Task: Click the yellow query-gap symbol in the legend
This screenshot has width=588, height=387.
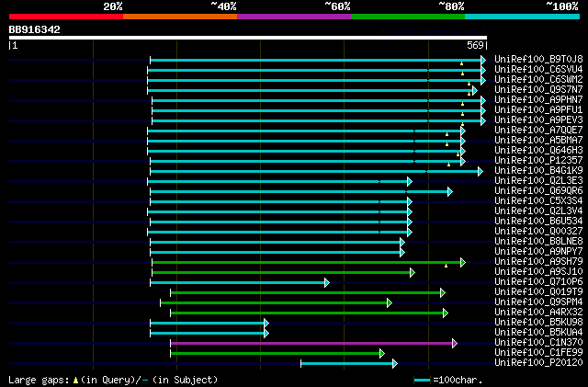Action: click(75, 381)
